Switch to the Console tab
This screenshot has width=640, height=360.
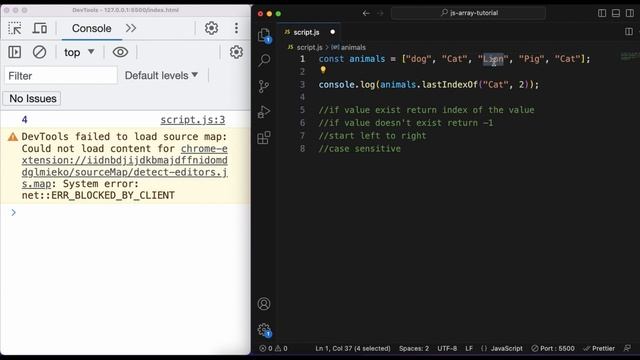91,28
